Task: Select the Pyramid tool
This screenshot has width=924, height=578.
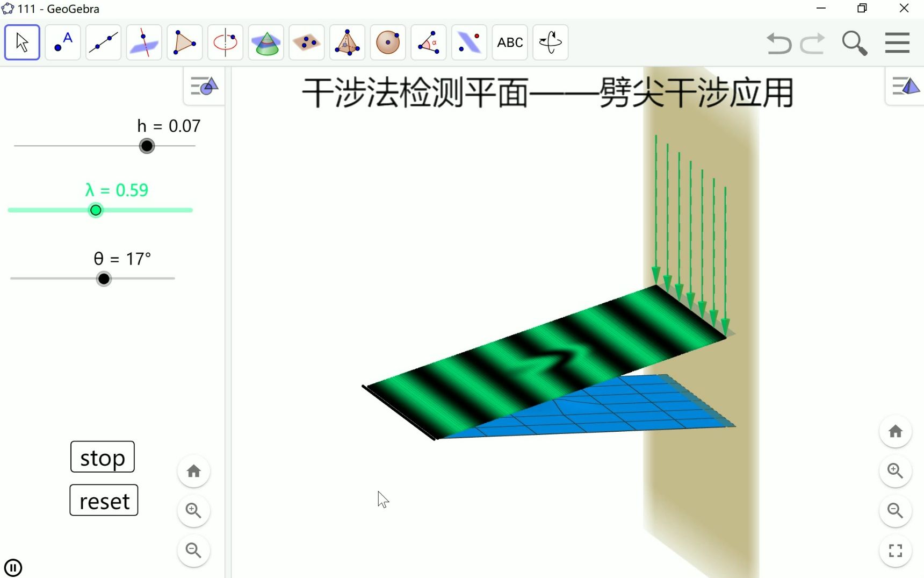Action: pyautogui.click(x=347, y=42)
